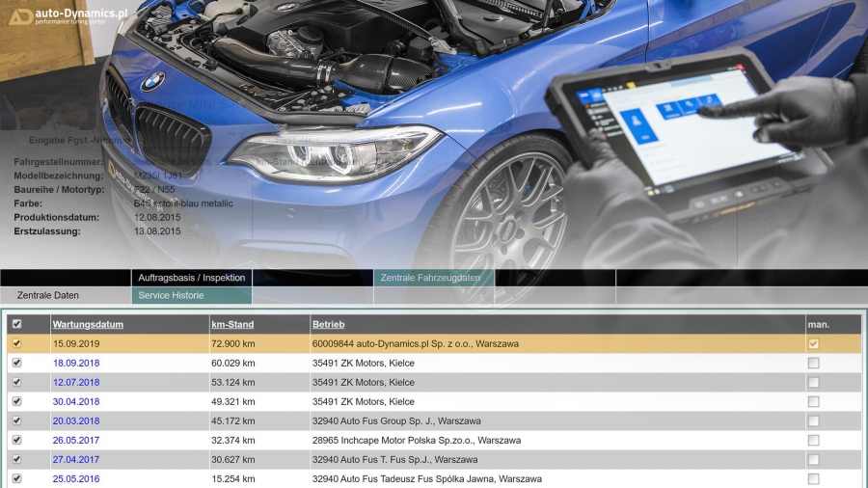Sort by Wartungsdatum column header
The image size is (868, 488).
88,324
